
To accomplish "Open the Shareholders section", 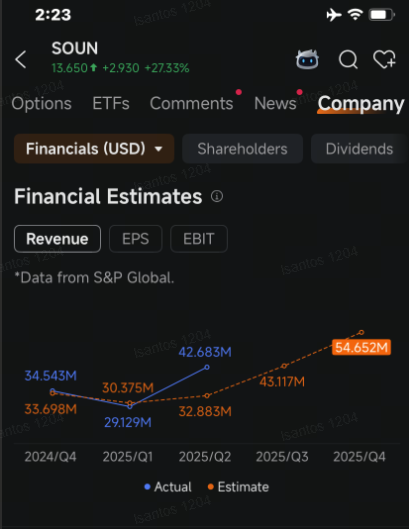I will (242, 149).
